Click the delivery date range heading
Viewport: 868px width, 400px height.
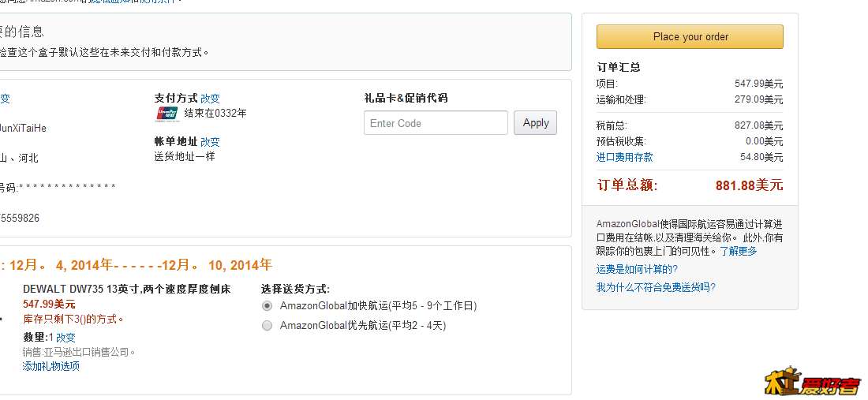[x=137, y=265]
